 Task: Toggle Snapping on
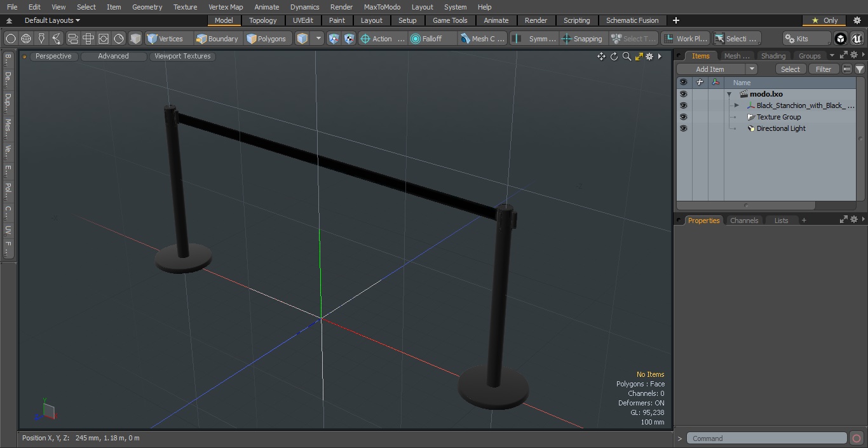pyautogui.click(x=582, y=39)
